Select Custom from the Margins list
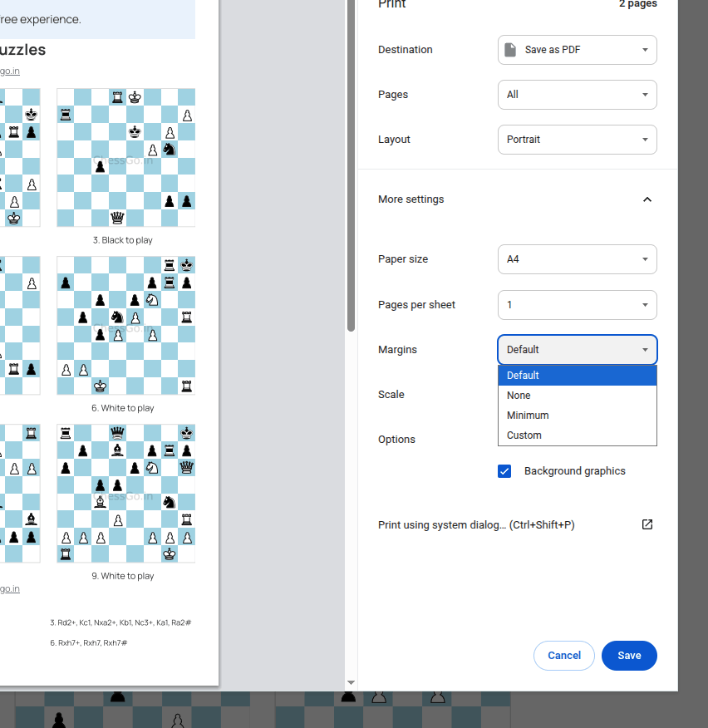The height and width of the screenshot is (728, 708). click(577, 435)
